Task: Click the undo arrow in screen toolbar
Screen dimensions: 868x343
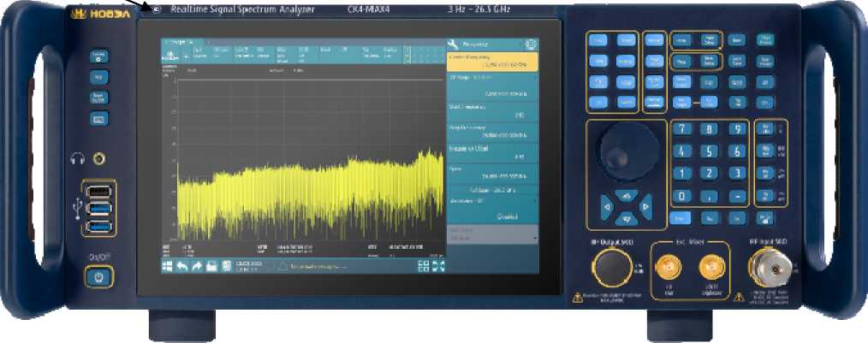Action: [x=182, y=267]
